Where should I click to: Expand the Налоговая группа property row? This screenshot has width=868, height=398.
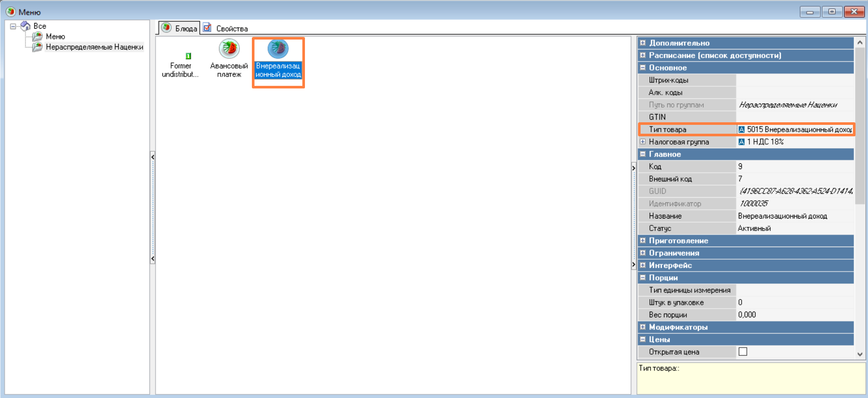click(x=643, y=142)
